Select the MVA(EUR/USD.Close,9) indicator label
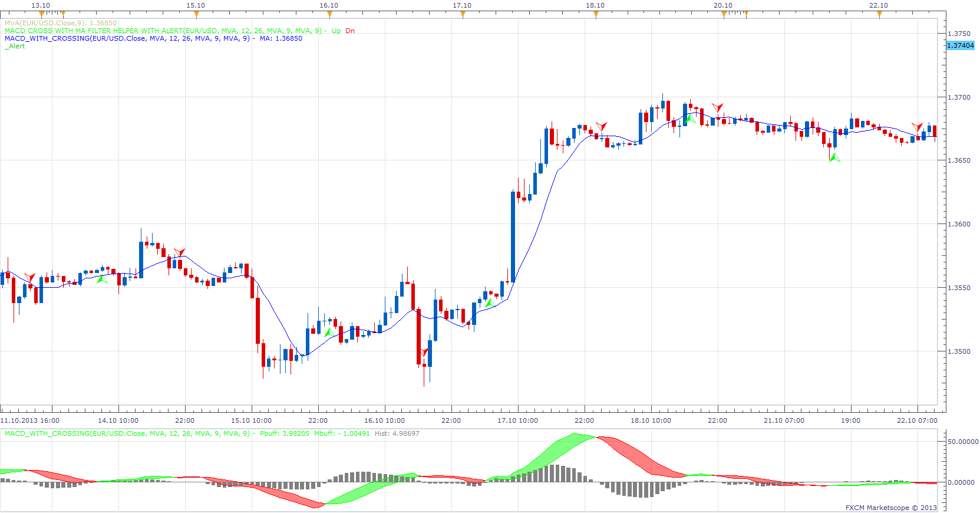Viewport: 980px width, 513px height. pos(61,23)
